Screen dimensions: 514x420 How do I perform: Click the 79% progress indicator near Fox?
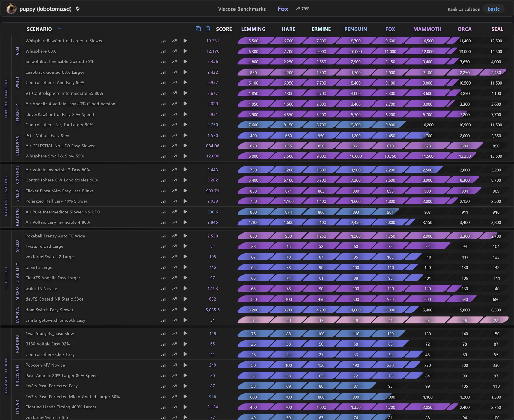click(303, 9)
